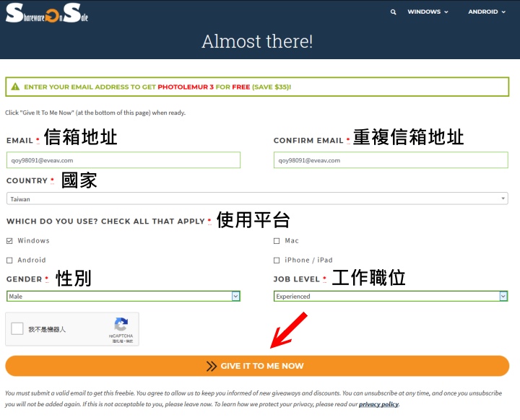This screenshot has width=520, height=420.
Task: Open the WINDOWS menu
Action: (x=428, y=12)
